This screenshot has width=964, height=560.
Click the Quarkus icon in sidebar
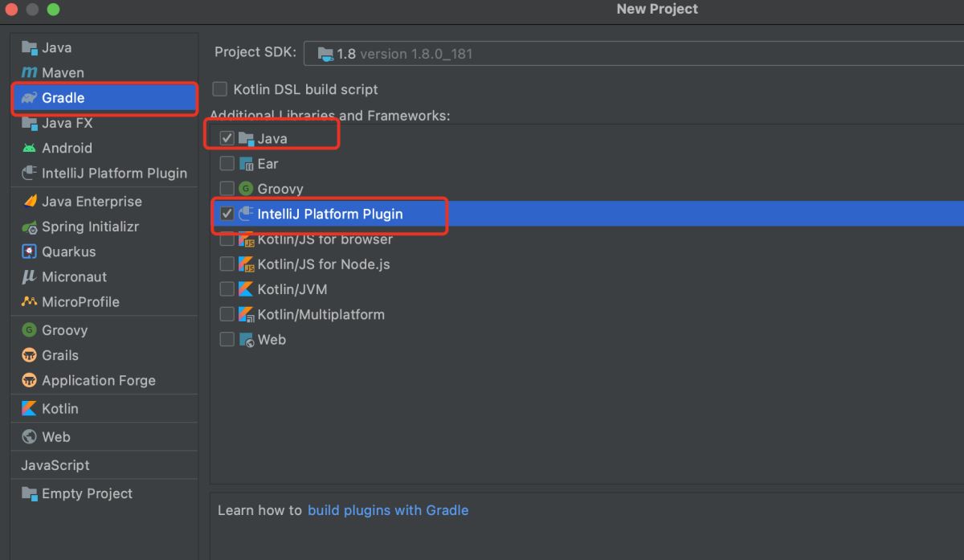(30, 251)
